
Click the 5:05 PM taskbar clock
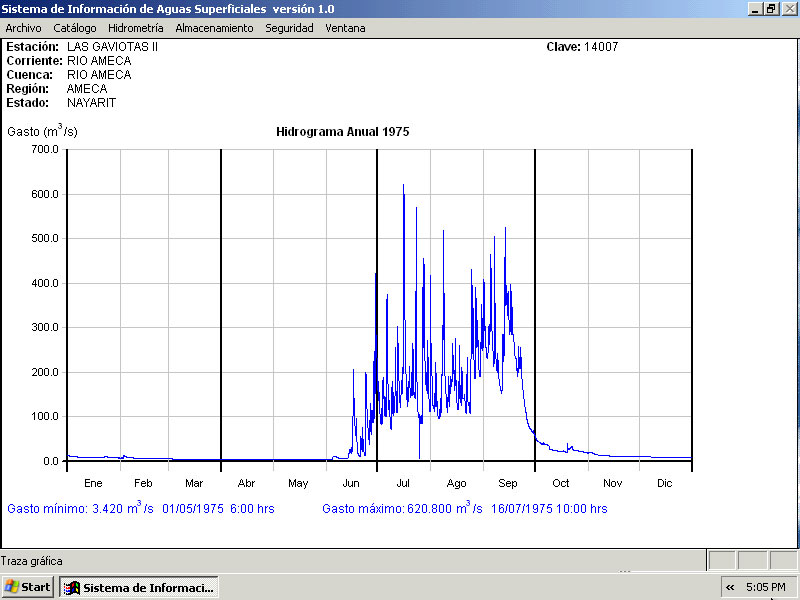coord(771,587)
